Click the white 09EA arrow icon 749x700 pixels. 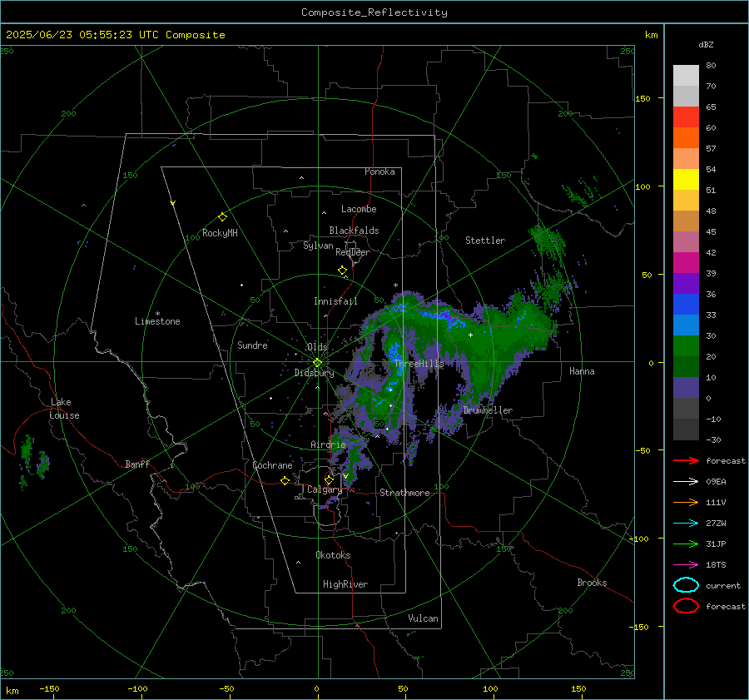[x=686, y=482]
